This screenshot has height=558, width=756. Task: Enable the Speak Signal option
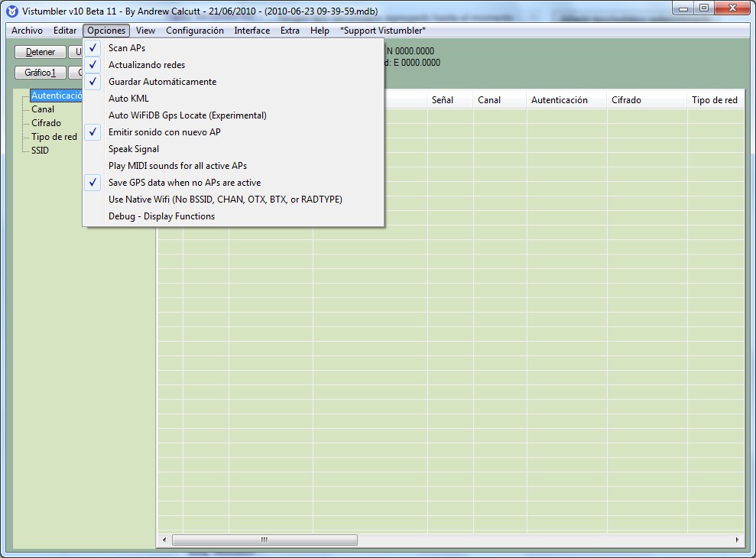click(x=234, y=149)
